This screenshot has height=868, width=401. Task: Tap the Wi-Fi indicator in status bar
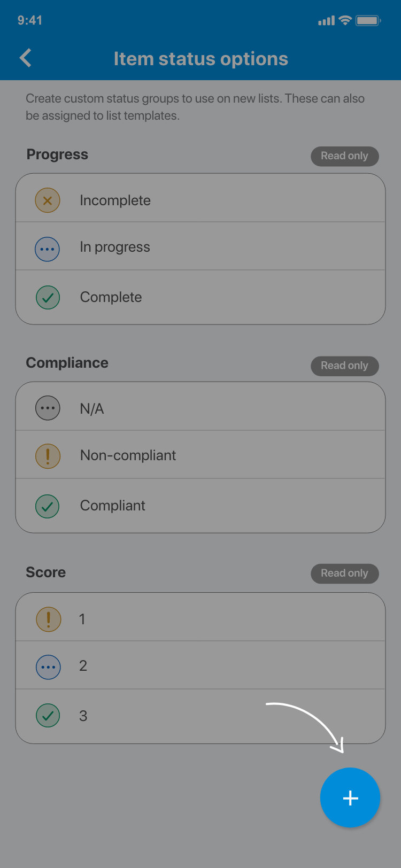(x=345, y=20)
